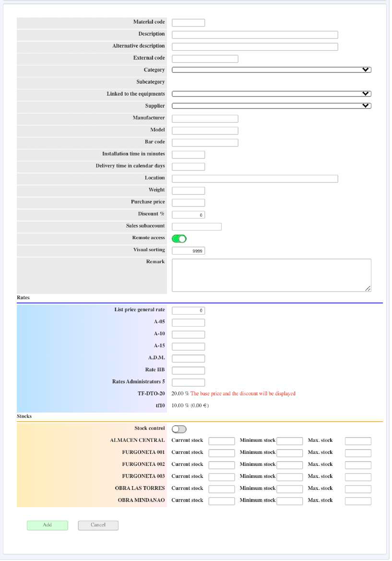Click the tf10 value 10.00 % (0.00 €)
The width and height of the screenshot is (392, 561).
tap(190, 406)
